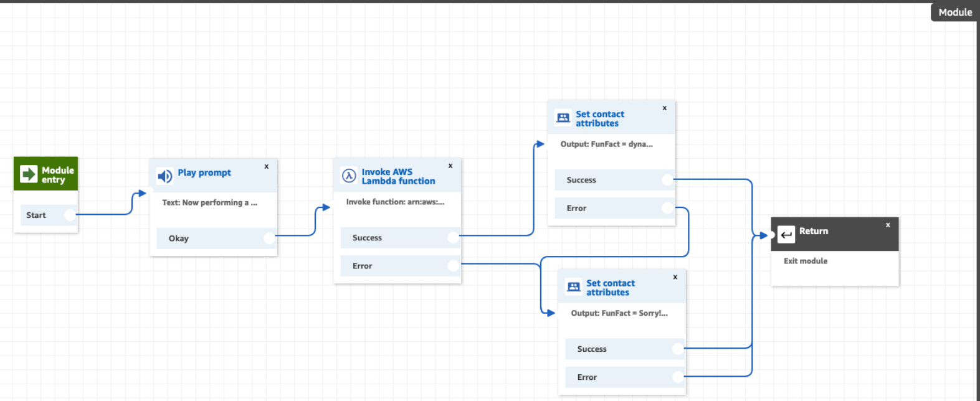Select the Exit module text in Return block
The width and height of the screenshot is (980, 401).
806,261
